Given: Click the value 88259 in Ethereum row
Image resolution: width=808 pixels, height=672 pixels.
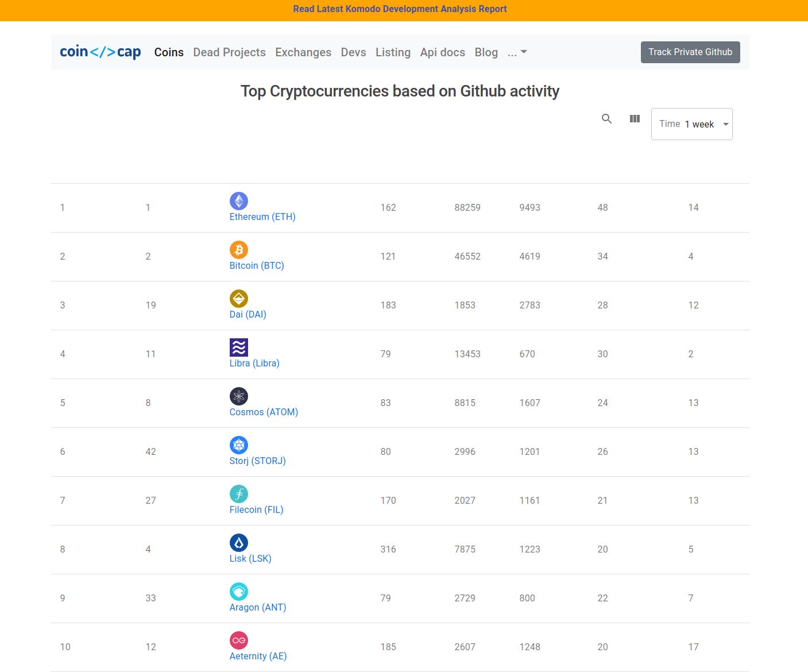Looking at the screenshot, I should tap(467, 208).
